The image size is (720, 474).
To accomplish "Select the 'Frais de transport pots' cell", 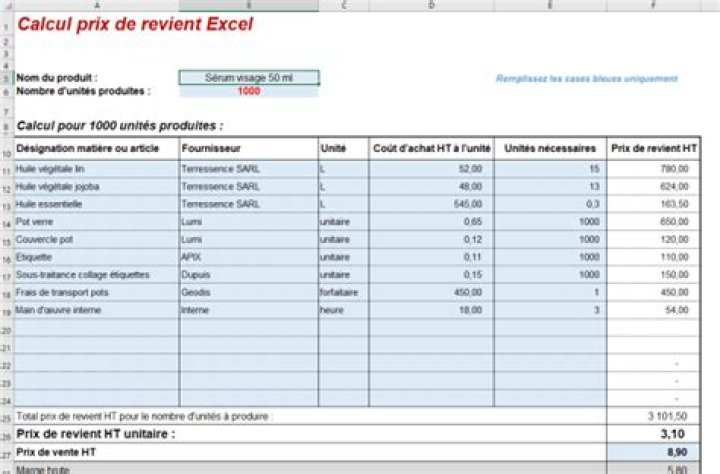I will pos(97,293).
